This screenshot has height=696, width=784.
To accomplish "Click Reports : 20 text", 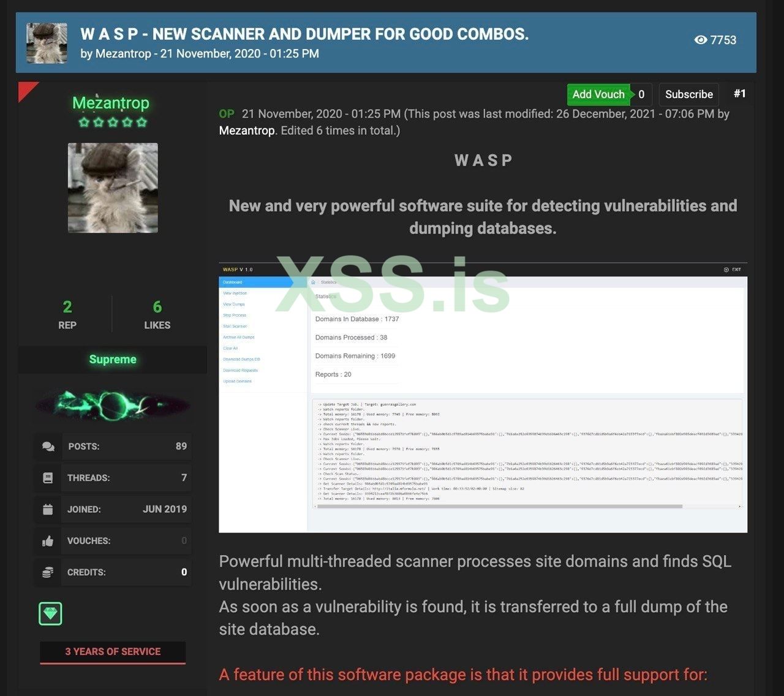I will coord(333,374).
